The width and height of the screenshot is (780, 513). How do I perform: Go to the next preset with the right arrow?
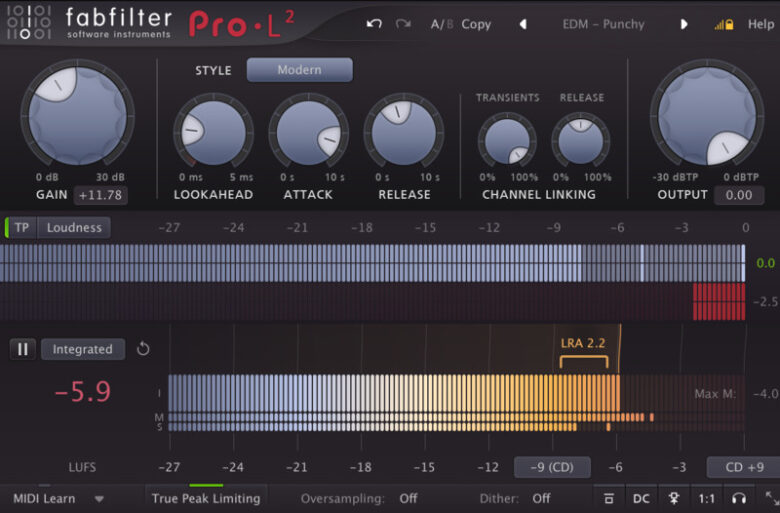click(684, 24)
